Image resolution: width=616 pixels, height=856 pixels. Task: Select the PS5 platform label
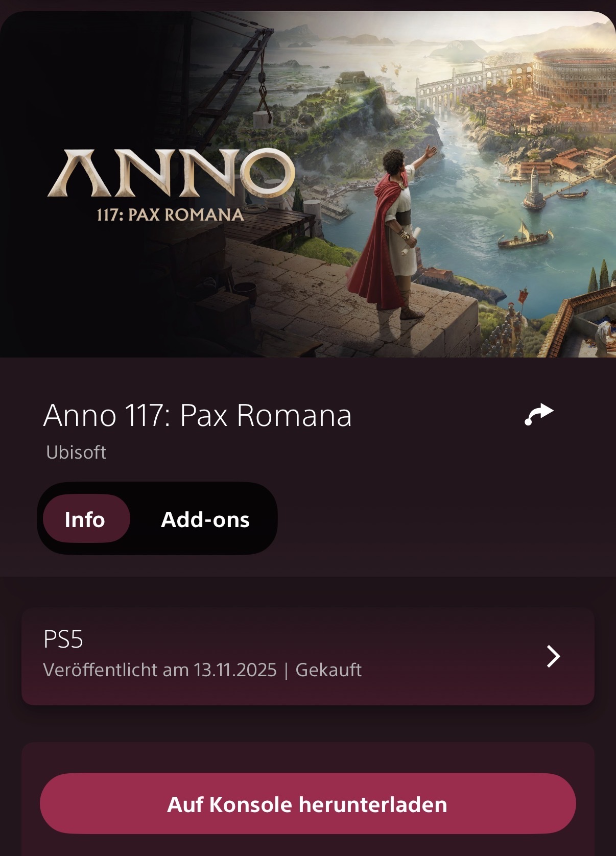[63, 639]
